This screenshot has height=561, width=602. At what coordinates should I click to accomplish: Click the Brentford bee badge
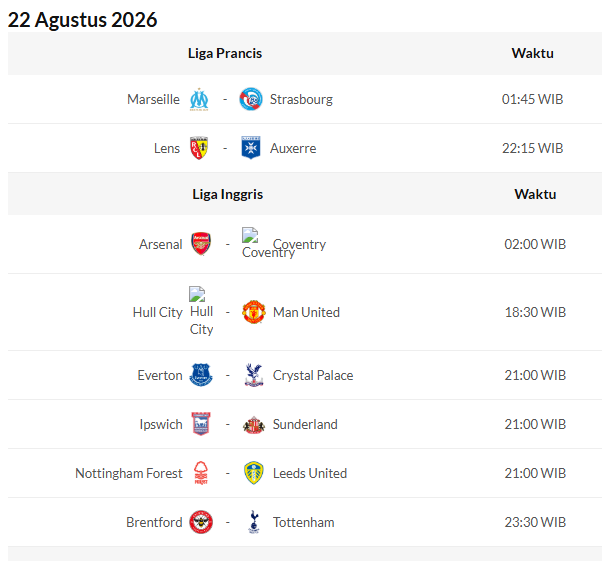pyautogui.click(x=201, y=522)
